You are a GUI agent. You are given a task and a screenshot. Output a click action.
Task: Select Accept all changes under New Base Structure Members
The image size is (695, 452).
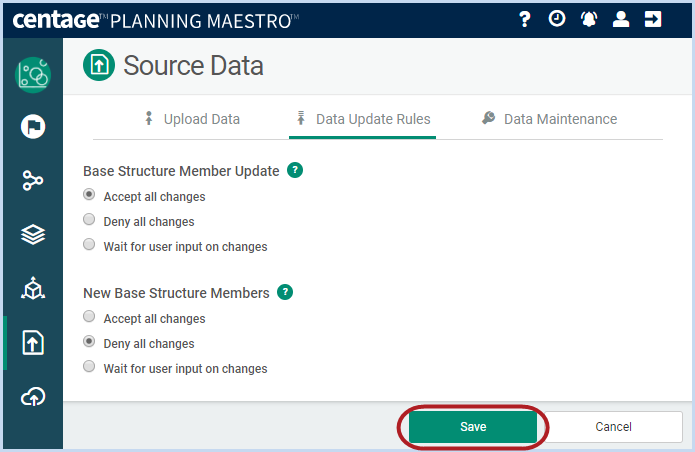[89, 316]
